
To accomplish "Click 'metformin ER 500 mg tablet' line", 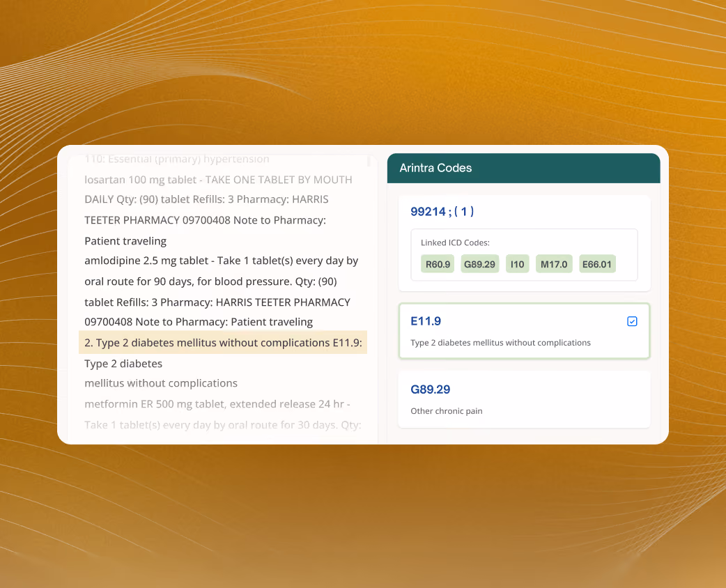I will [x=217, y=404].
